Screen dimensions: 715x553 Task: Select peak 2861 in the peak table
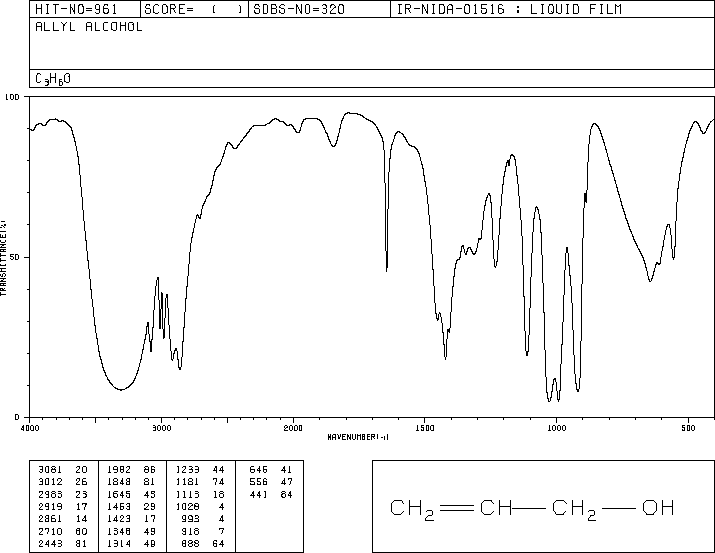click(x=50, y=519)
